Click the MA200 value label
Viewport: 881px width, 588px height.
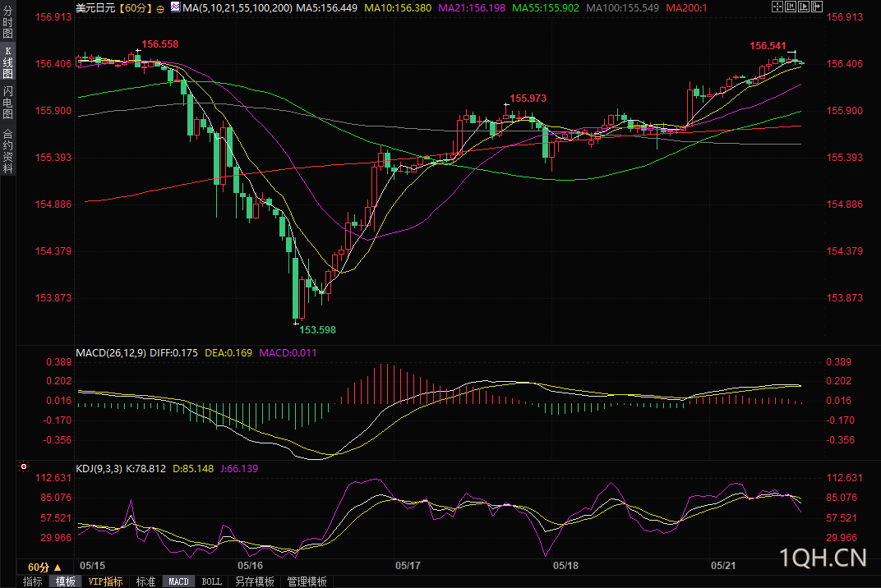click(x=686, y=8)
